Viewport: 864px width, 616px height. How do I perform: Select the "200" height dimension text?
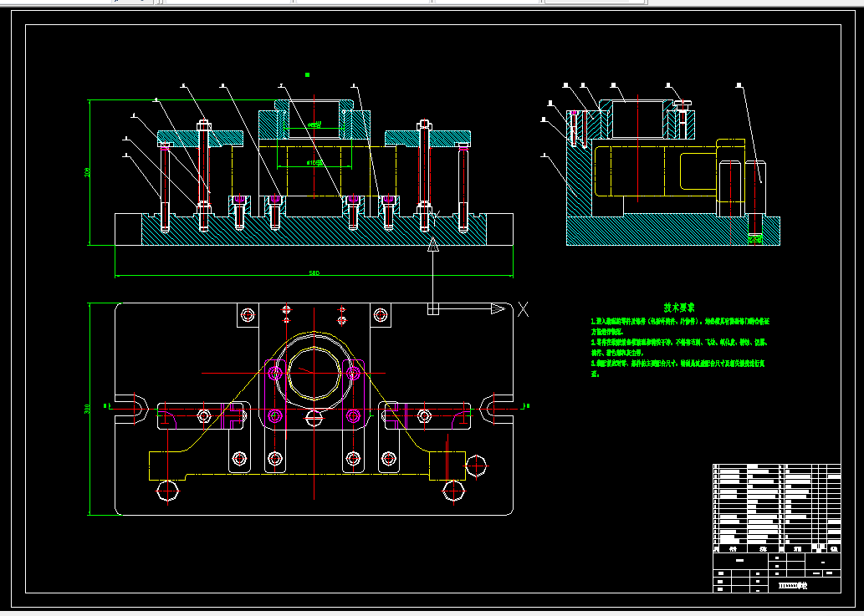(x=87, y=172)
